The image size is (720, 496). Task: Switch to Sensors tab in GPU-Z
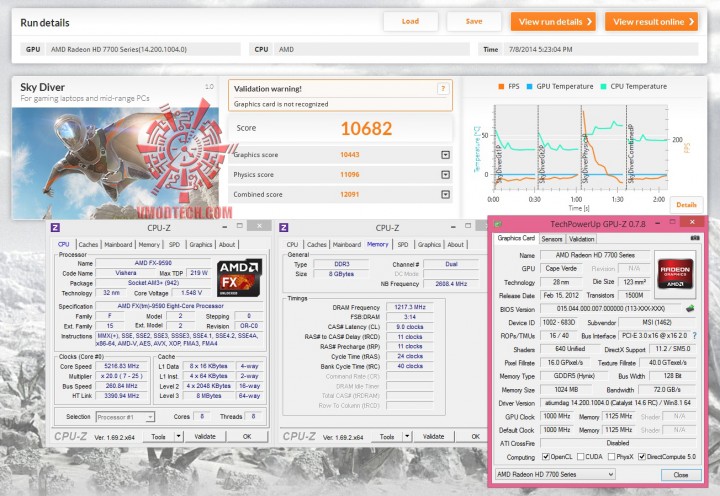[551, 239]
